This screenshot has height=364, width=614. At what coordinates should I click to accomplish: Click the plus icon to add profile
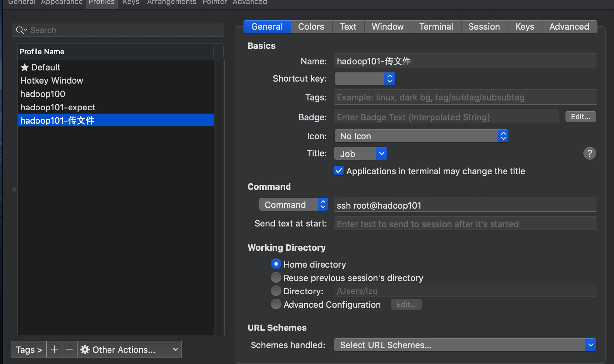point(54,349)
